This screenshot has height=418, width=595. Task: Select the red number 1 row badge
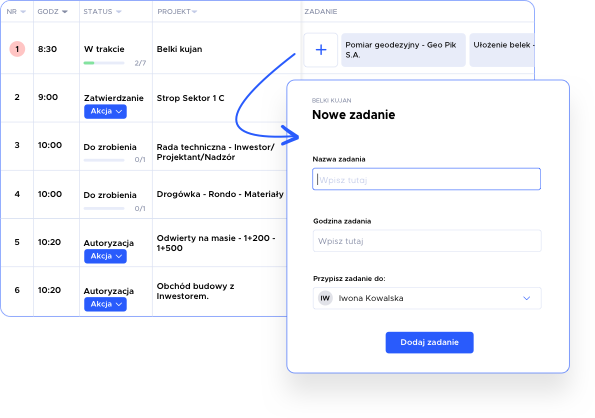tap(17, 49)
